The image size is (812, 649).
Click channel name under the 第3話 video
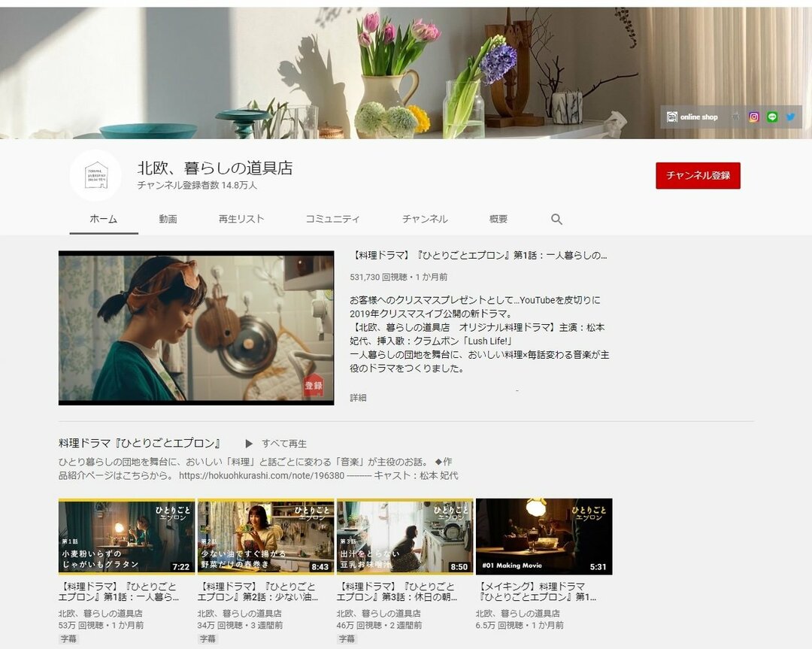(379, 613)
